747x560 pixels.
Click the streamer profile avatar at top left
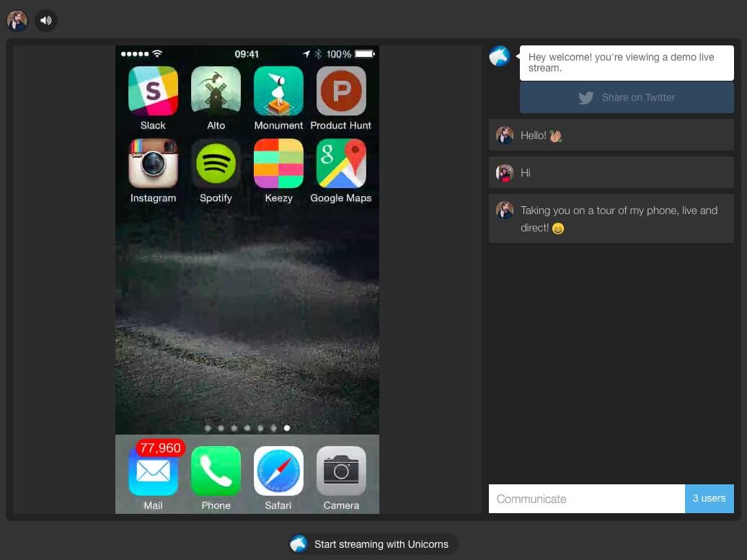coord(17,20)
